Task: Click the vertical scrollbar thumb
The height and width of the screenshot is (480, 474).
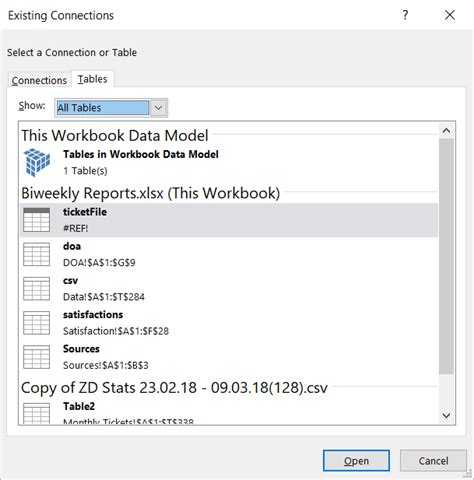Action: 446,256
